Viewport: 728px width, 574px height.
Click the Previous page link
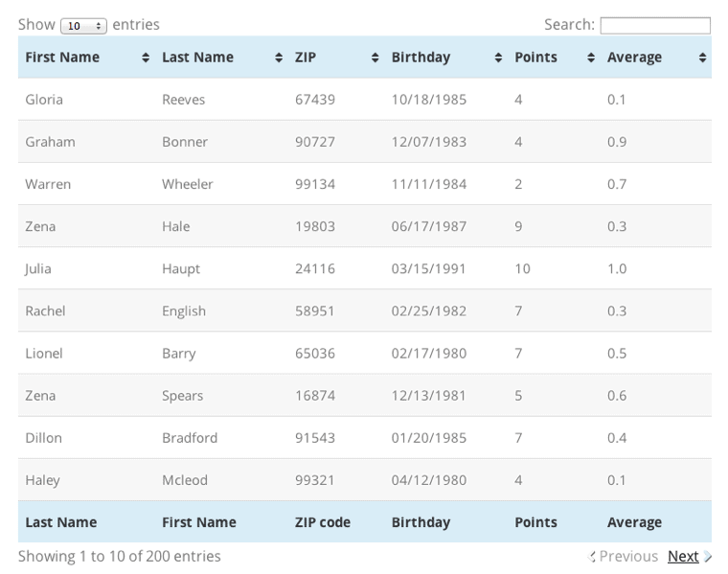pyautogui.click(x=628, y=557)
